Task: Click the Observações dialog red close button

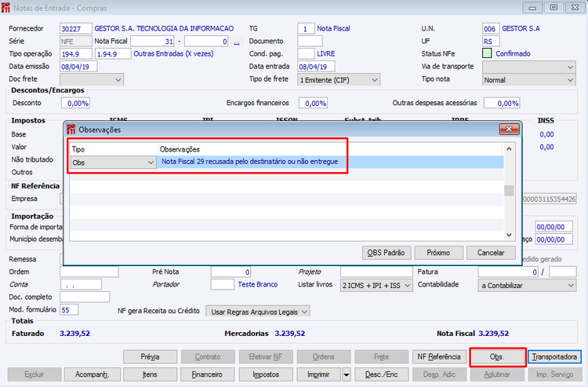Action: 509,129
